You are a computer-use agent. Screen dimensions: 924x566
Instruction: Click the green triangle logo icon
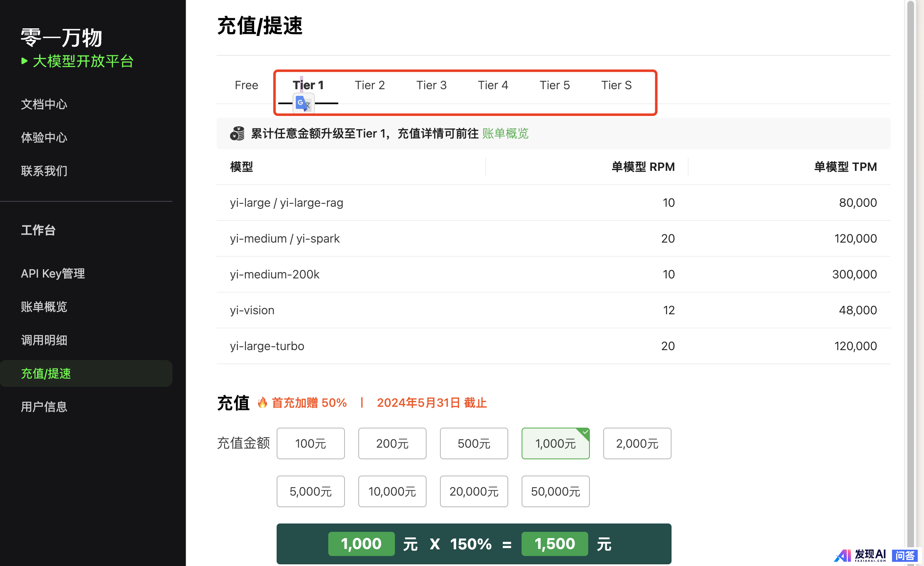pyautogui.click(x=25, y=61)
